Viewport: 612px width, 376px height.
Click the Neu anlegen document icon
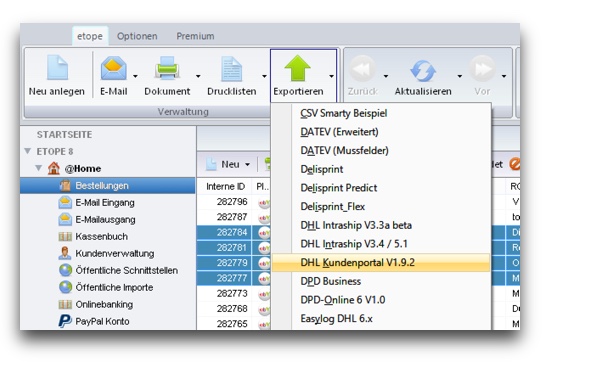point(57,68)
